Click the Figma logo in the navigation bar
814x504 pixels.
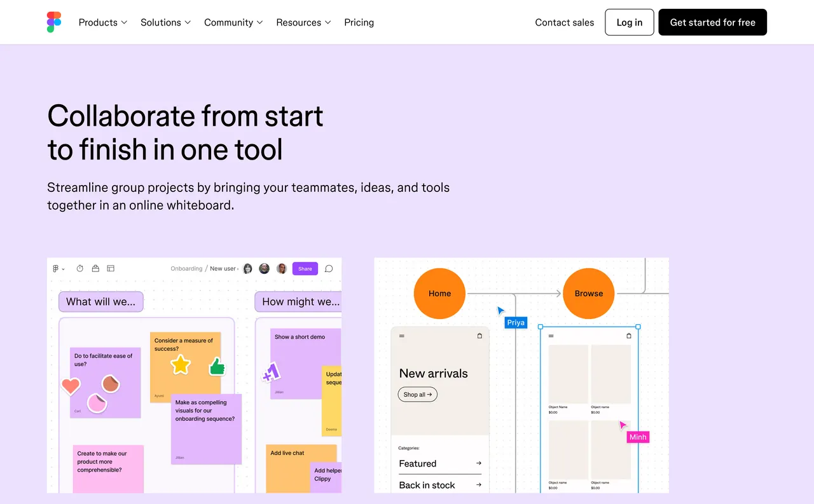53,22
